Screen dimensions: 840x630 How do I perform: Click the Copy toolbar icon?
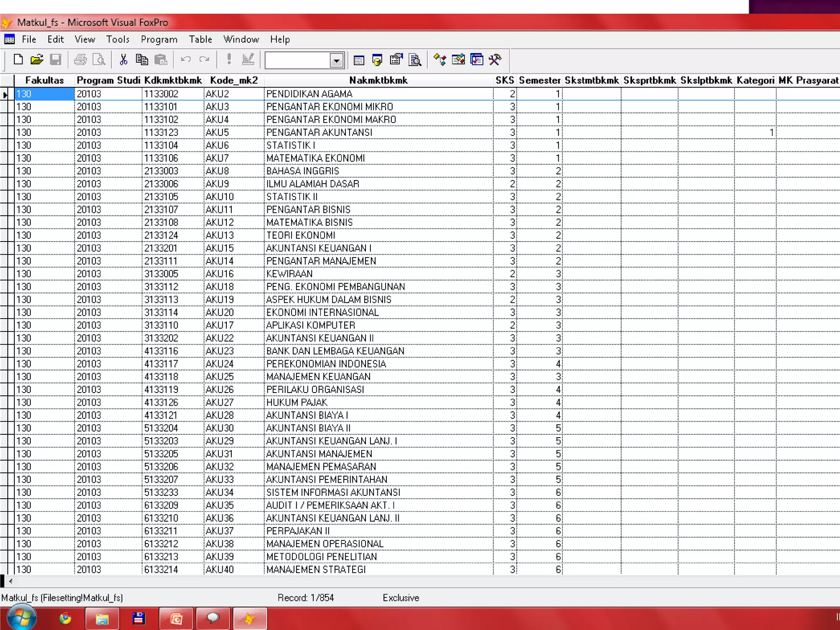(x=142, y=60)
